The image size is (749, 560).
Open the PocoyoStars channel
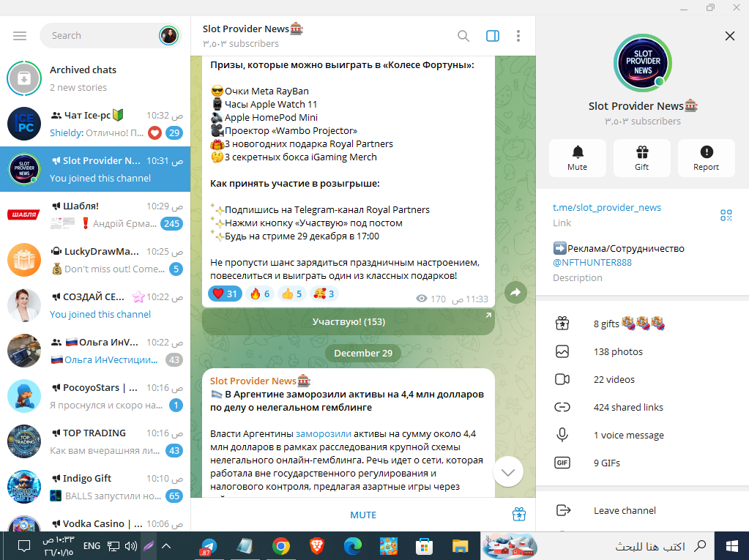click(95, 396)
